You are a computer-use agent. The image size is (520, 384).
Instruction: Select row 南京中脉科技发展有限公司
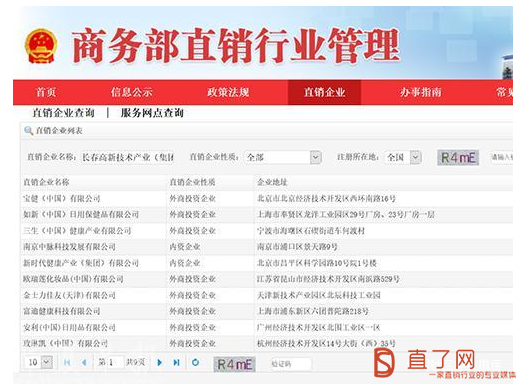point(267,247)
